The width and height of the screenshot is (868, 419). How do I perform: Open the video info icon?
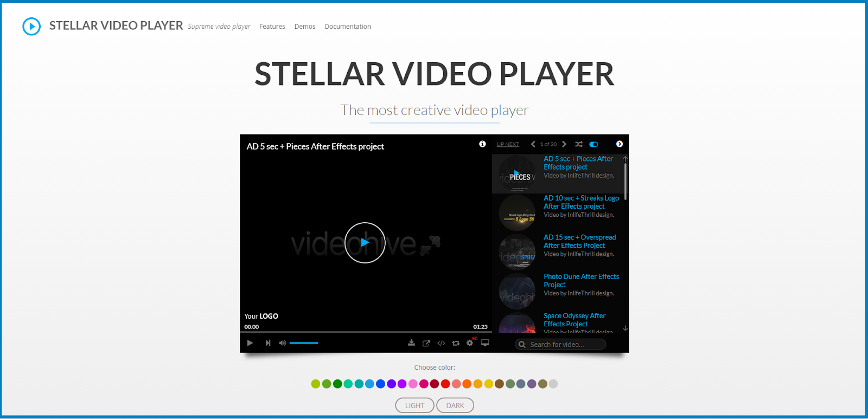(482, 144)
